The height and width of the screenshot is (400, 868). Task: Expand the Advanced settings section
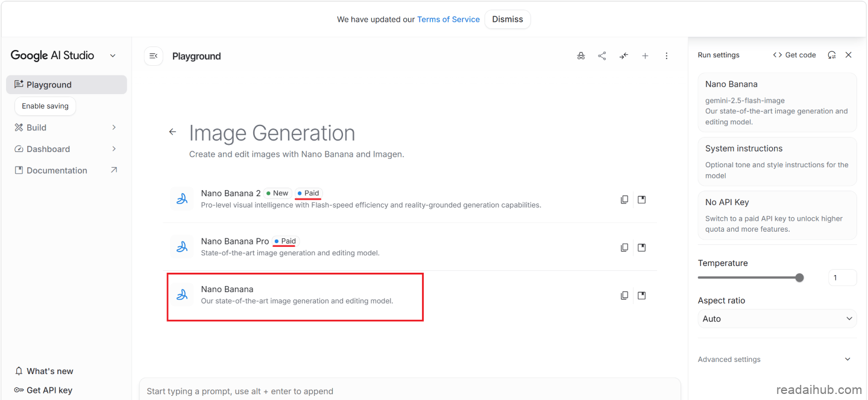coord(848,360)
